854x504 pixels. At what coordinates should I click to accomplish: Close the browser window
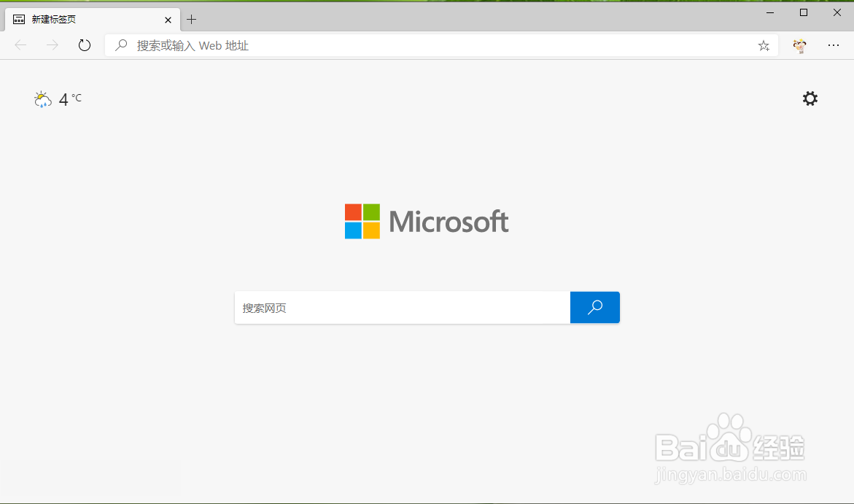click(837, 12)
